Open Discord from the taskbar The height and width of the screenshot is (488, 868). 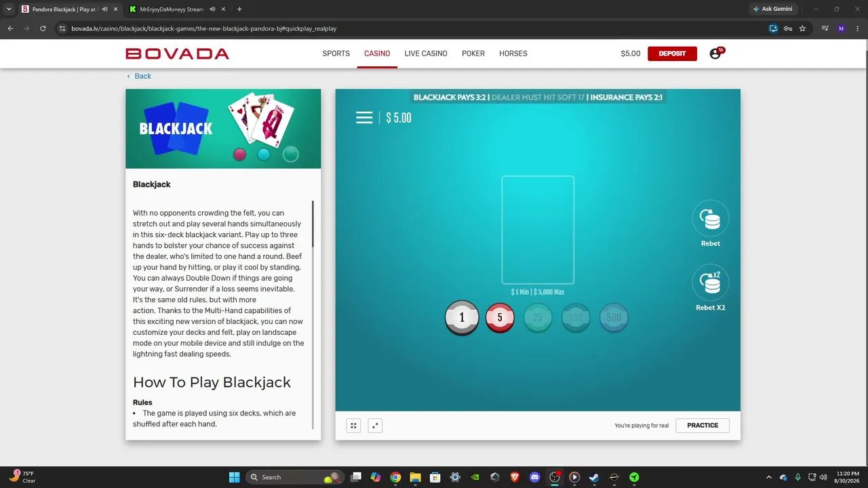tap(534, 477)
